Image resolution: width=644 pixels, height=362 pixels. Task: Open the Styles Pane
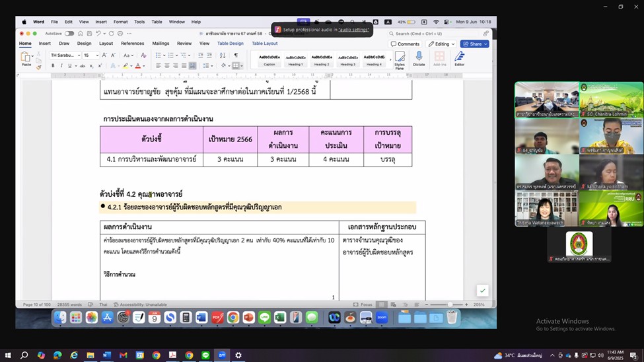400,59
